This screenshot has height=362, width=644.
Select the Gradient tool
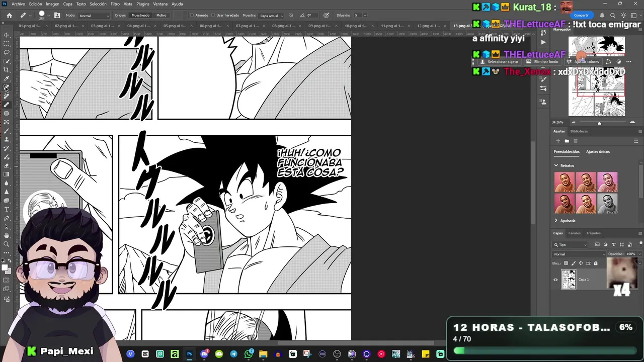tap(7, 174)
